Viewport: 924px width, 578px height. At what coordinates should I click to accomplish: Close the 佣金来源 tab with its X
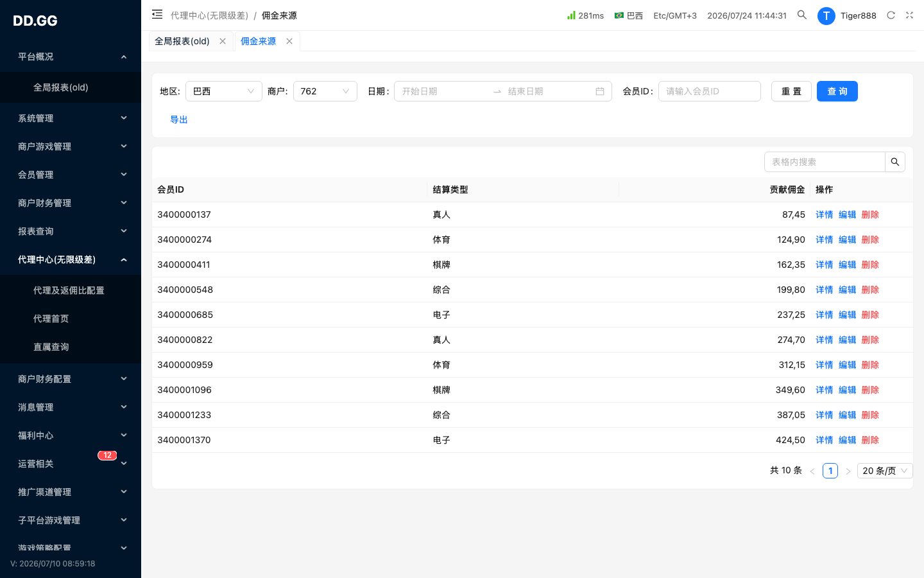click(x=289, y=41)
